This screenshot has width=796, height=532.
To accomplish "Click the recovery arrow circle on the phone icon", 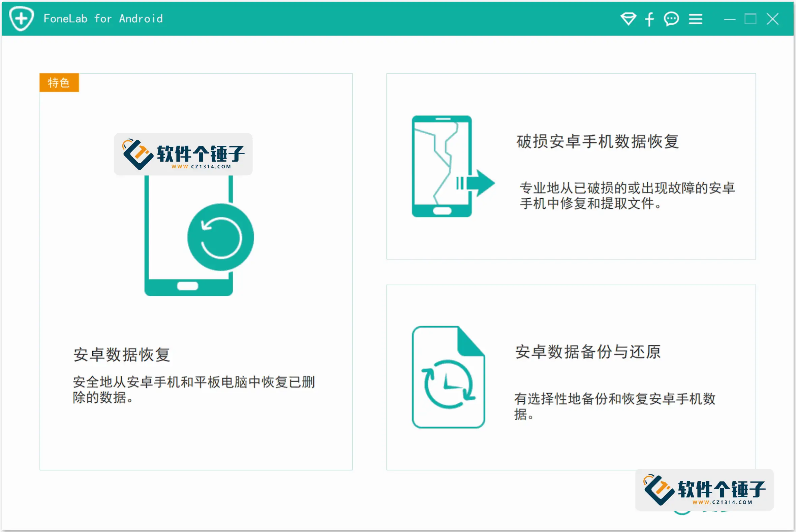I will [x=221, y=237].
